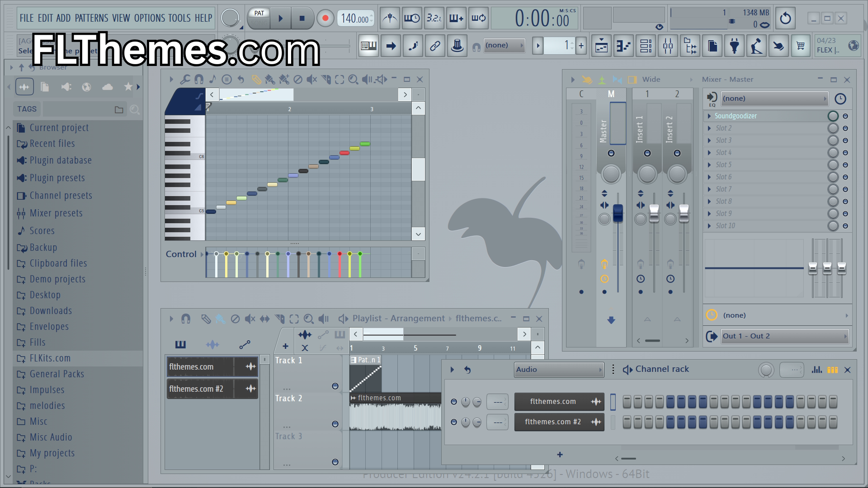The height and width of the screenshot is (488, 868).
Task: Expand mixer Slot 2 arrow
Action: 709,128
